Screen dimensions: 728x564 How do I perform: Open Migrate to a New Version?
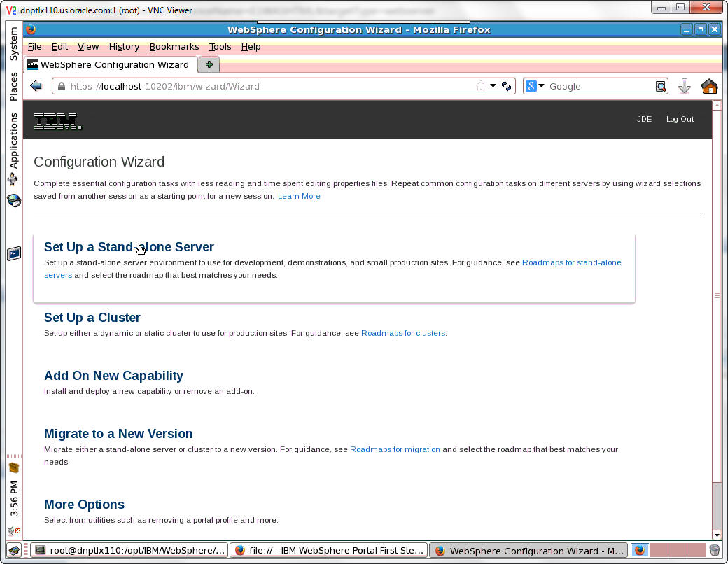pyautogui.click(x=118, y=434)
